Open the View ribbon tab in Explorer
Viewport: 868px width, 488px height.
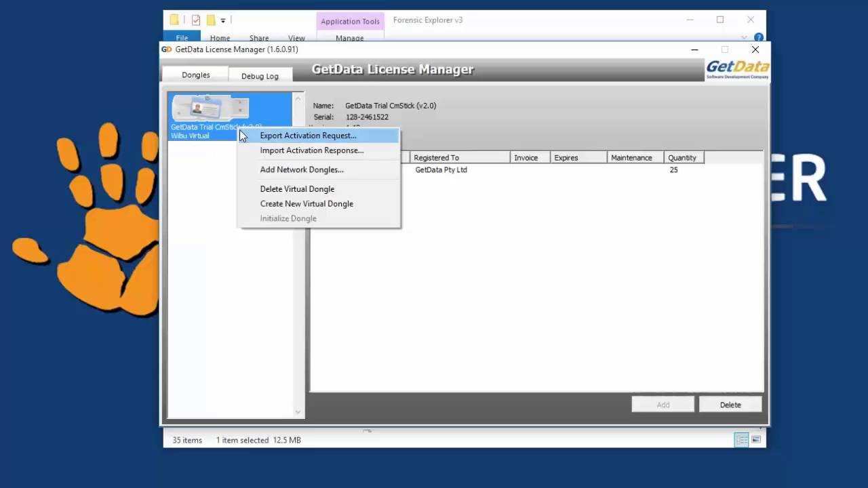click(x=296, y=38)
